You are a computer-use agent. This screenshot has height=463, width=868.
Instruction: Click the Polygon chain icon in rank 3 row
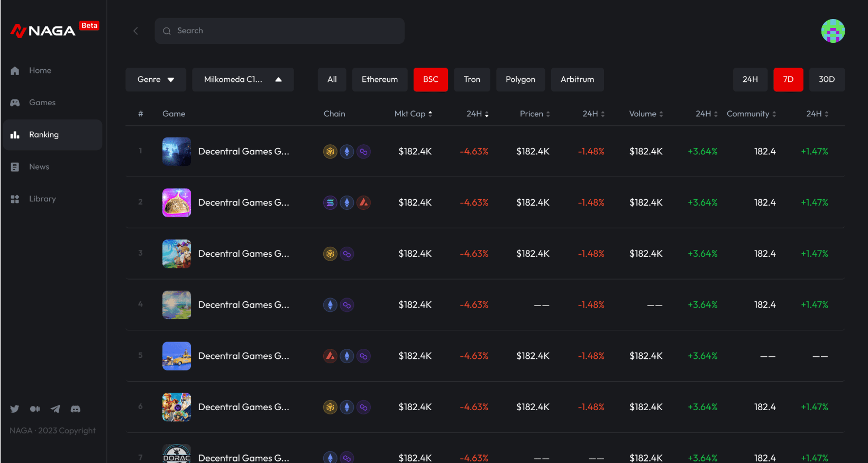(x=347, y=254)
